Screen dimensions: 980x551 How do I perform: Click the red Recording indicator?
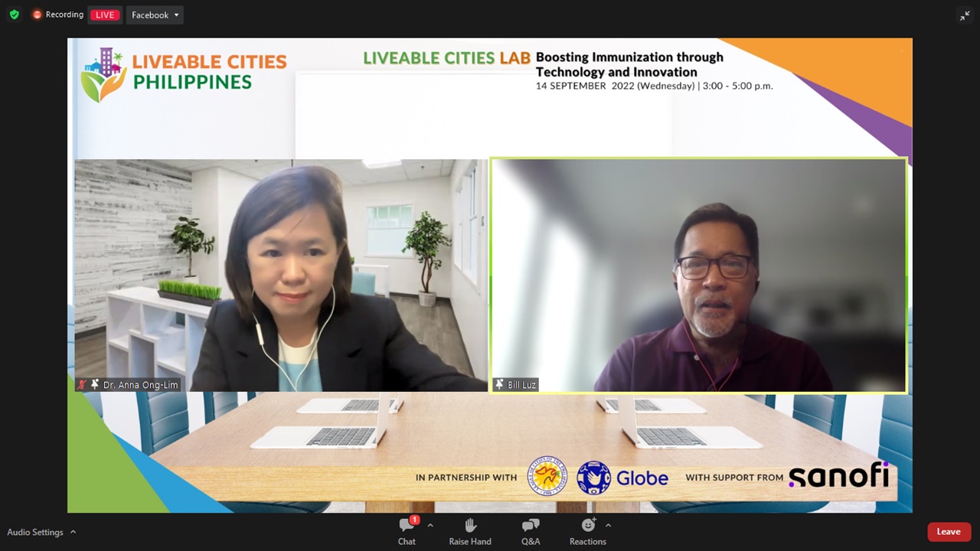[57, 15]
